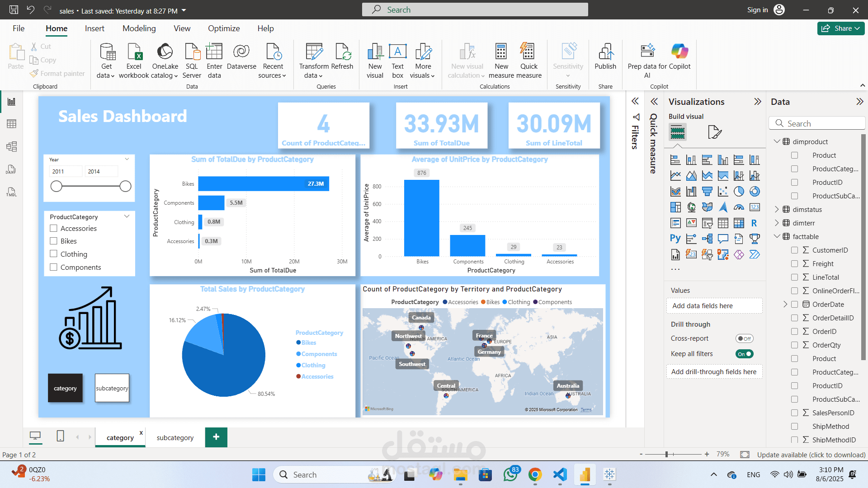The height and width of the screenshot is (488, 868).
Task: Click the Year slider left handle
Action: 56,186
